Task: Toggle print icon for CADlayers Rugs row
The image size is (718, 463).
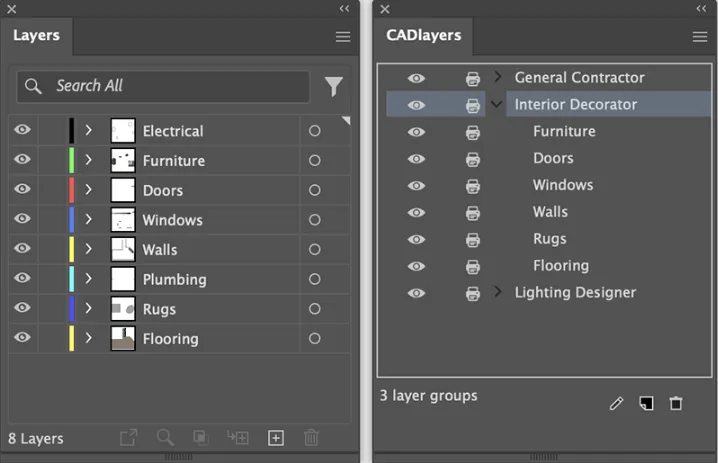Action: (x=473, y=240)
